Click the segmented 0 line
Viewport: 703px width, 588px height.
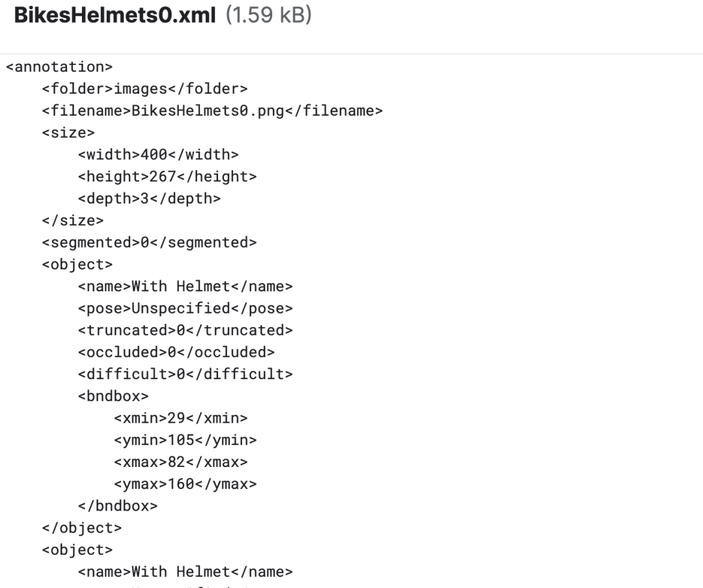coord(149,243)
